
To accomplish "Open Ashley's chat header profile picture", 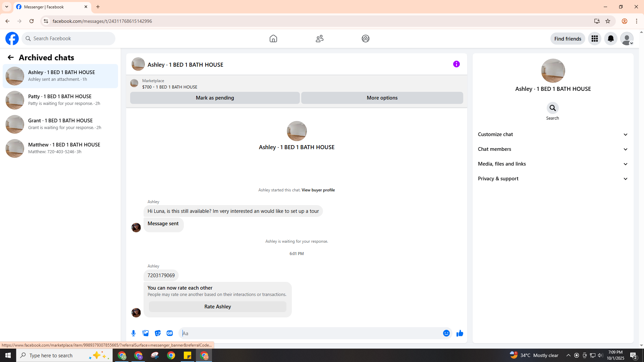I will pyautogui.click(x=138, y=64).
